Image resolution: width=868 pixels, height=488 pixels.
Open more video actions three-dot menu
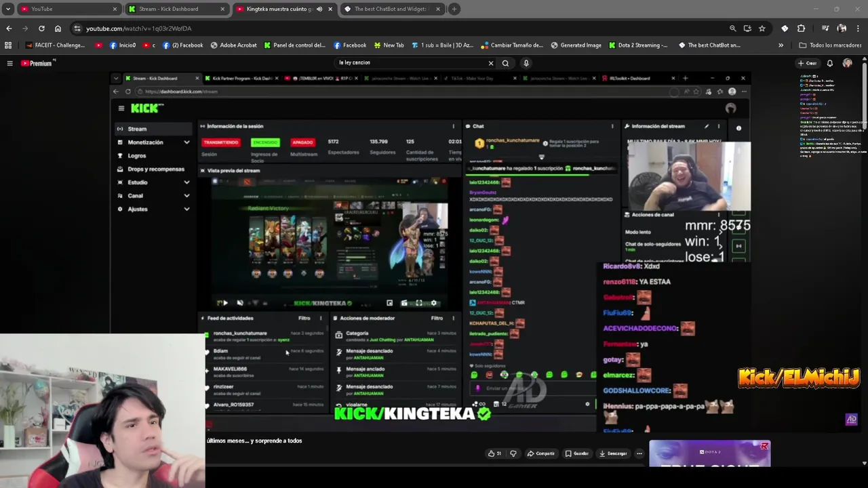[x=639, y=453]
